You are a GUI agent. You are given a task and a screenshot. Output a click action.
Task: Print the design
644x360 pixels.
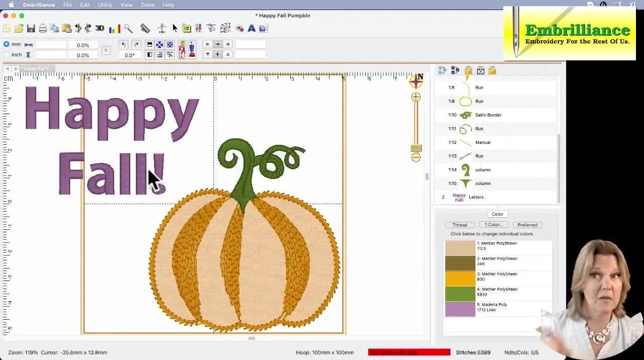coord(43,29)
